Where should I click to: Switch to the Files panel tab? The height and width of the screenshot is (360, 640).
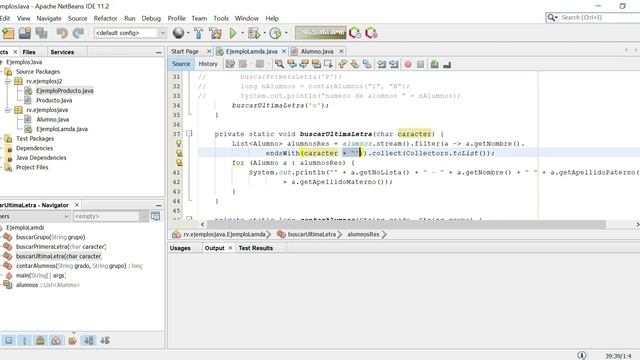(29, 52)
